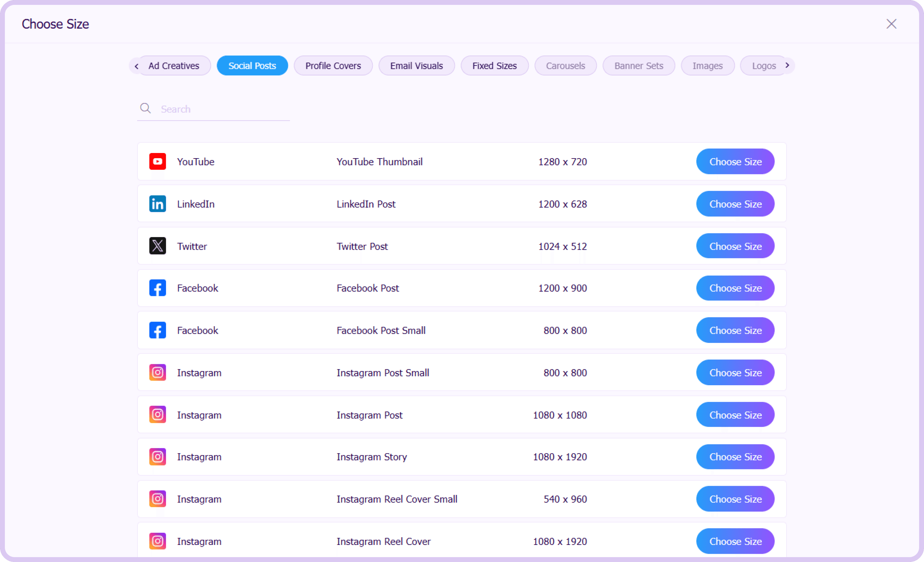
Task: Click the 'YouTube' platform name
Action: (196, 162)
